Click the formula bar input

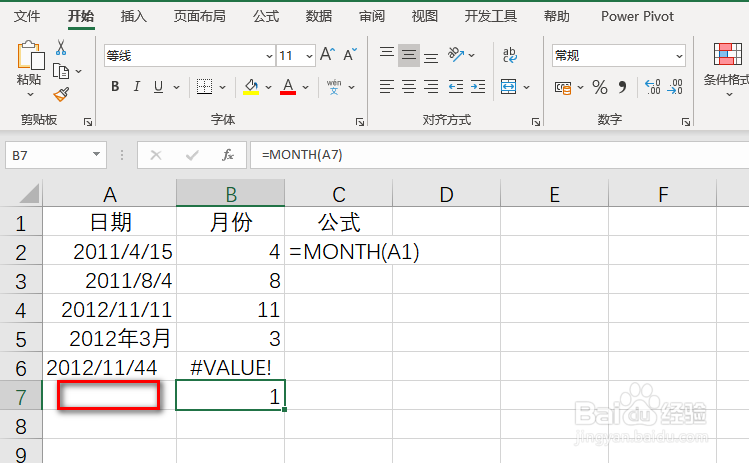point(500,155)
